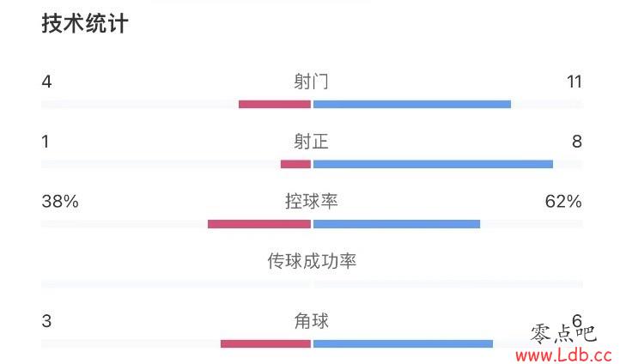Select the 传球成功率 label
Screen dimensions: 620x364
312,261
